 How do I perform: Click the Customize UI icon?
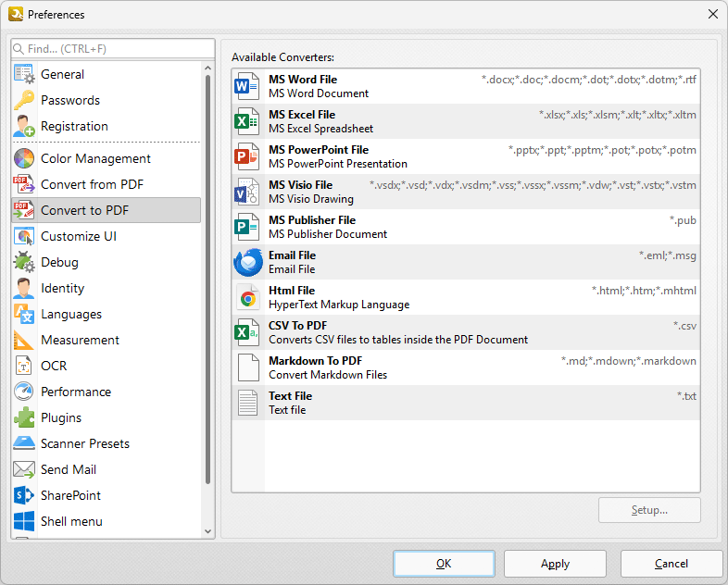point(24,236)
